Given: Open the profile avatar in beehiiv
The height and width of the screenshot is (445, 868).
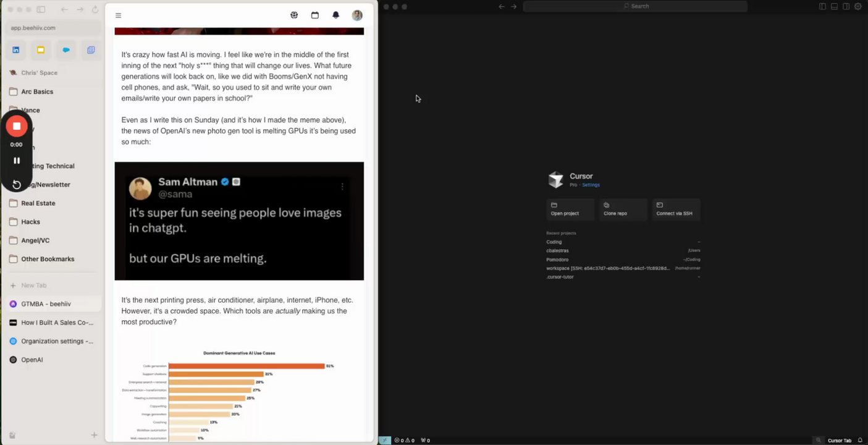Looking at the screenshot, I should coord(357,15).
